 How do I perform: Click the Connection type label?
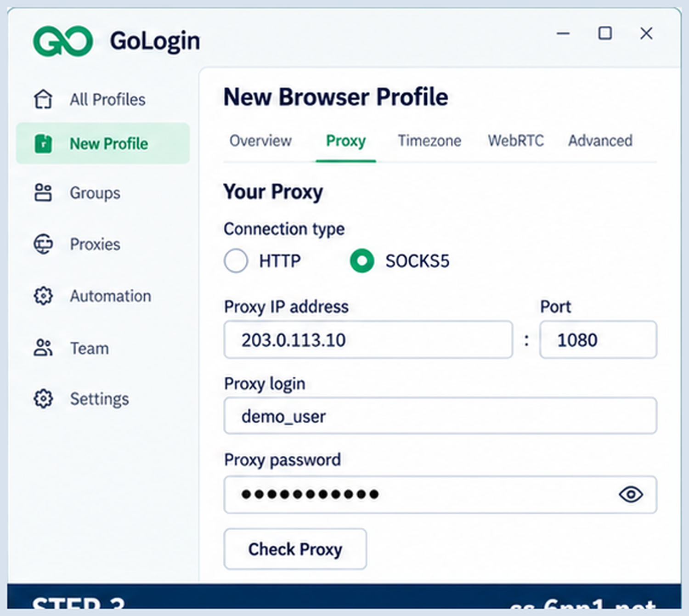click(284, 229)
